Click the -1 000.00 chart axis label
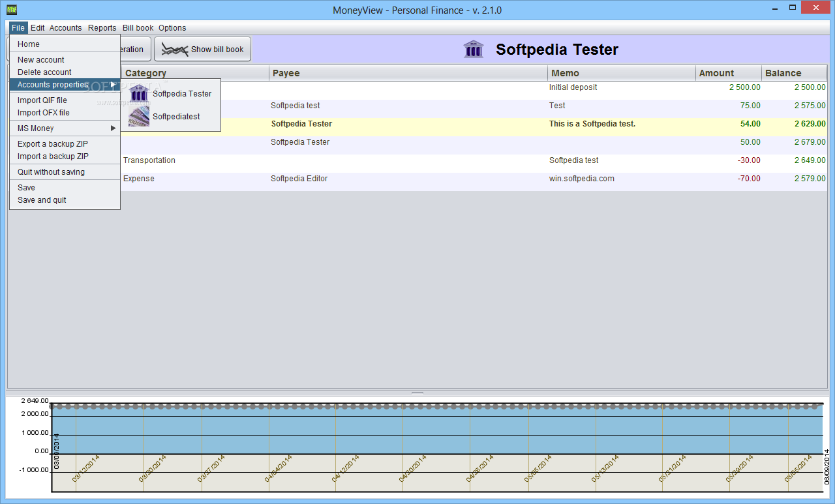Image resolution: width=835 pixels, height=504 pixels. 34,469
